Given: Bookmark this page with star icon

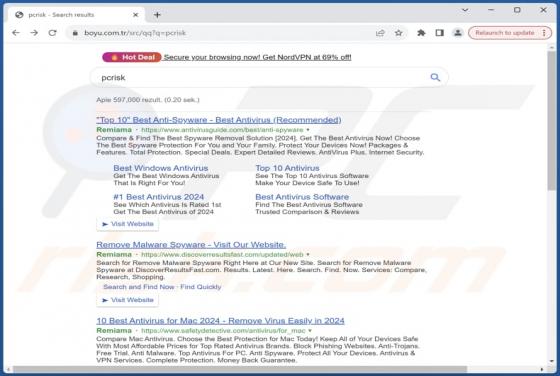Looking at the screenshot, I should coord(399,33).
